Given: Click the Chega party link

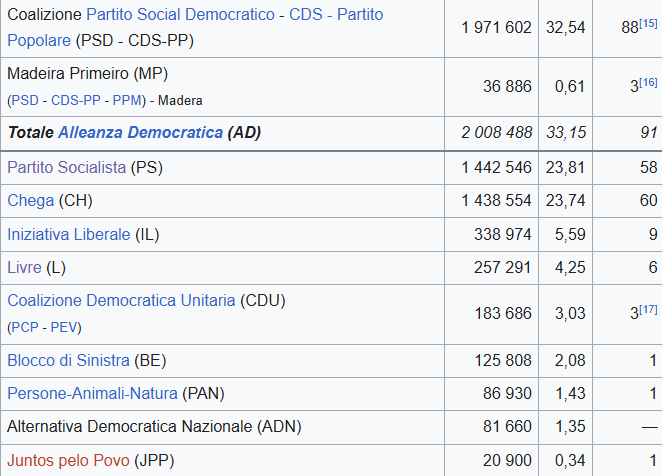Looking at the screenshot, I should click(31, 200).
